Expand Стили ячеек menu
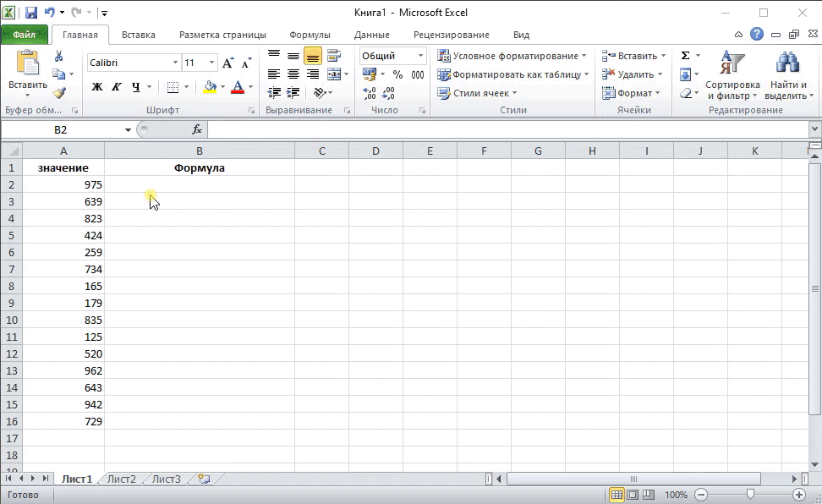Image resolution: width=822 pixels, height=504 pixels. tap(477, 93)
